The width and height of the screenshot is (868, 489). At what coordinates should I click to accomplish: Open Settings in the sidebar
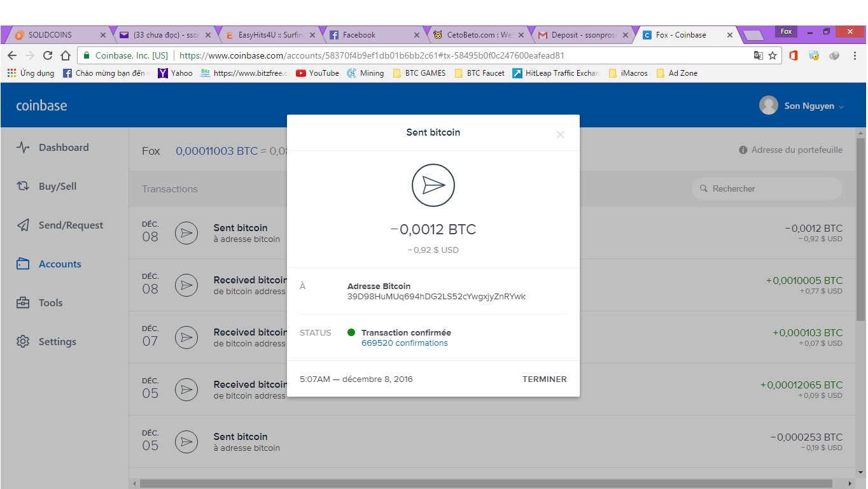coord(57,342)
